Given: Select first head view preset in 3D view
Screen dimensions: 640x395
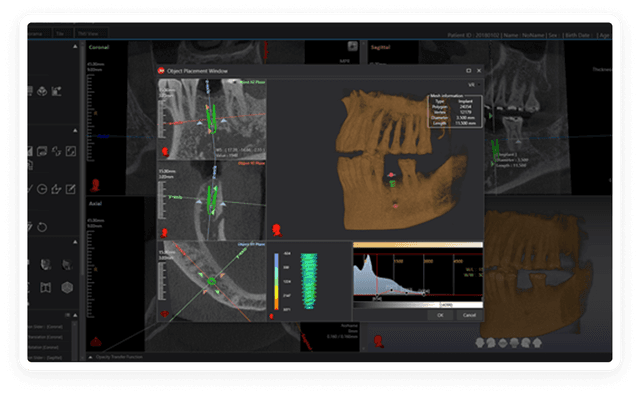Looking at the screenshot, I should tap(480, 343).
